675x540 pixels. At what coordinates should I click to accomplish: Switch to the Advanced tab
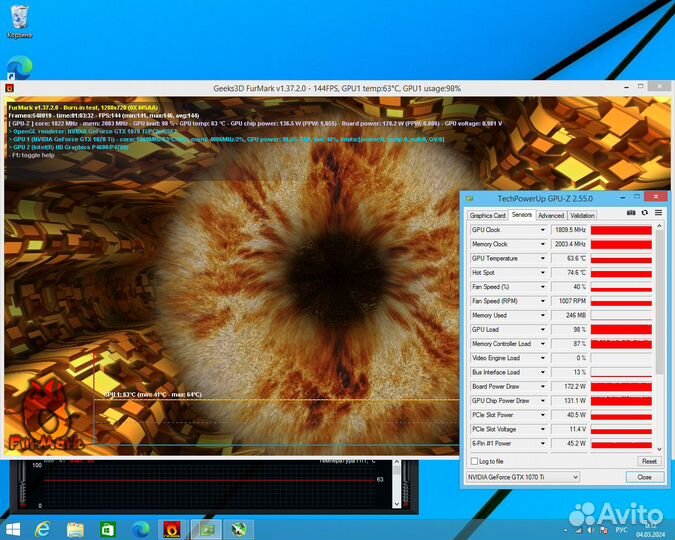pyautogui.click(x=551, y=215)
